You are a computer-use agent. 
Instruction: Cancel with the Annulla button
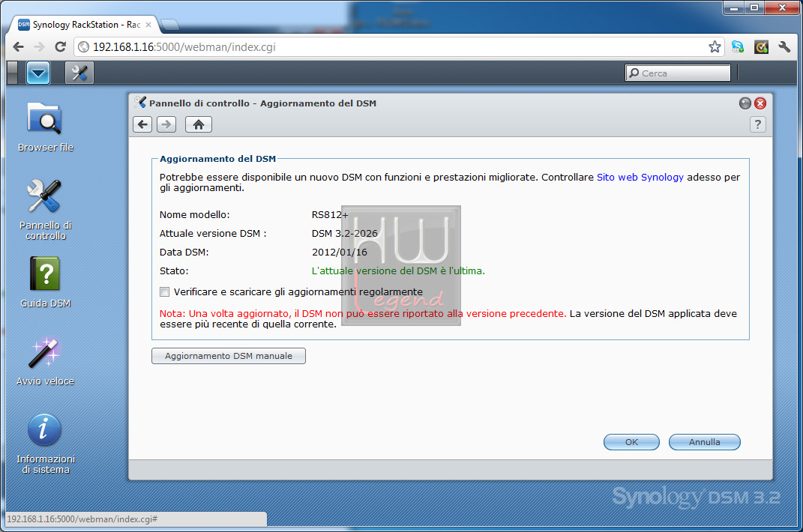pyautogui.click(x=704, y=442)
